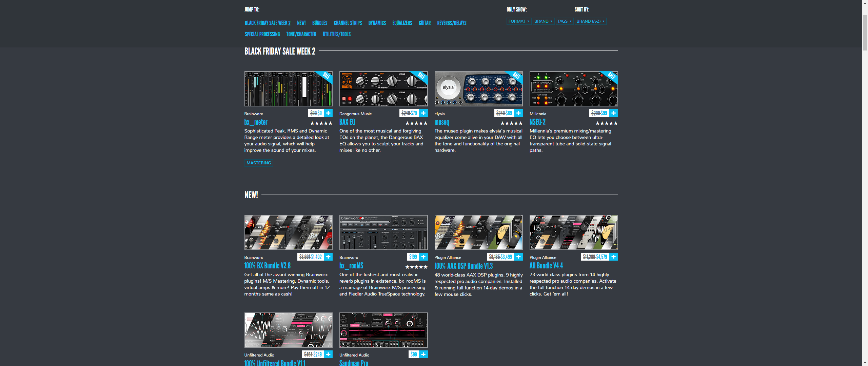Open the NSEQ-2 product title link

[537, 122]
